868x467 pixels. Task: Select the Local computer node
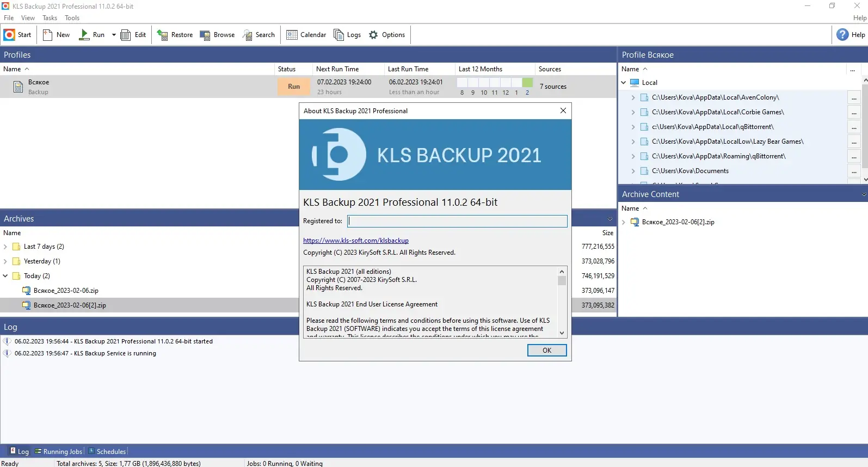click(649, 83)
